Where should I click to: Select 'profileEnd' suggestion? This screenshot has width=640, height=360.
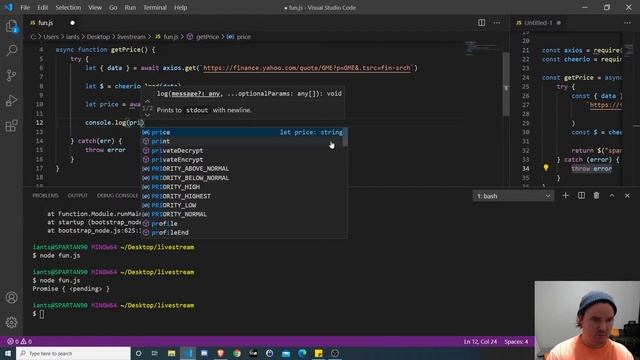tap(244, 233)
